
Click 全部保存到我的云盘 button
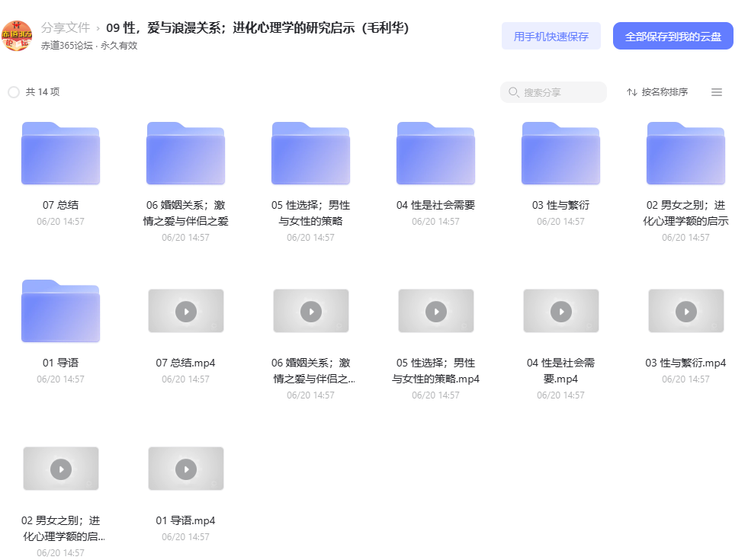pyautogui.click(x=673, y=37)
